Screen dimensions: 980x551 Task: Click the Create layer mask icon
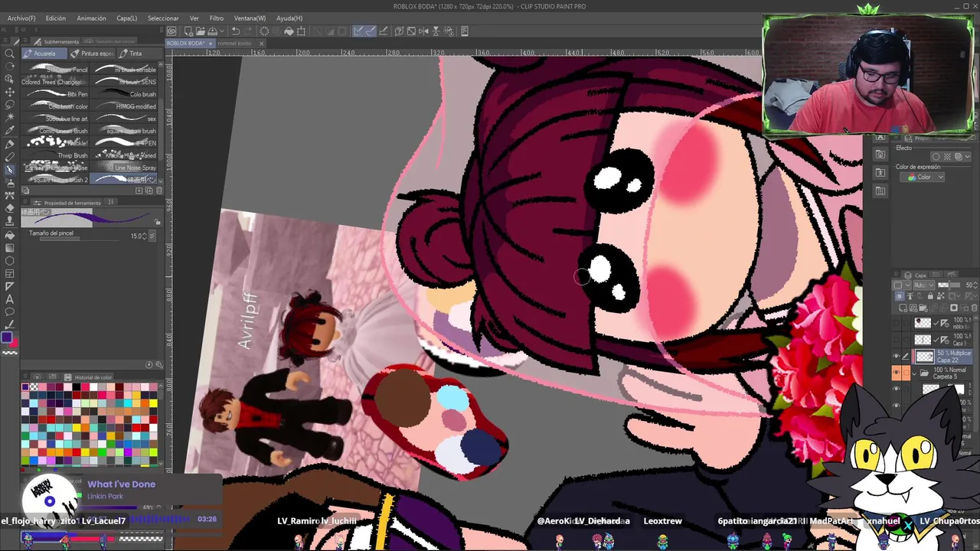pos(954,308)
